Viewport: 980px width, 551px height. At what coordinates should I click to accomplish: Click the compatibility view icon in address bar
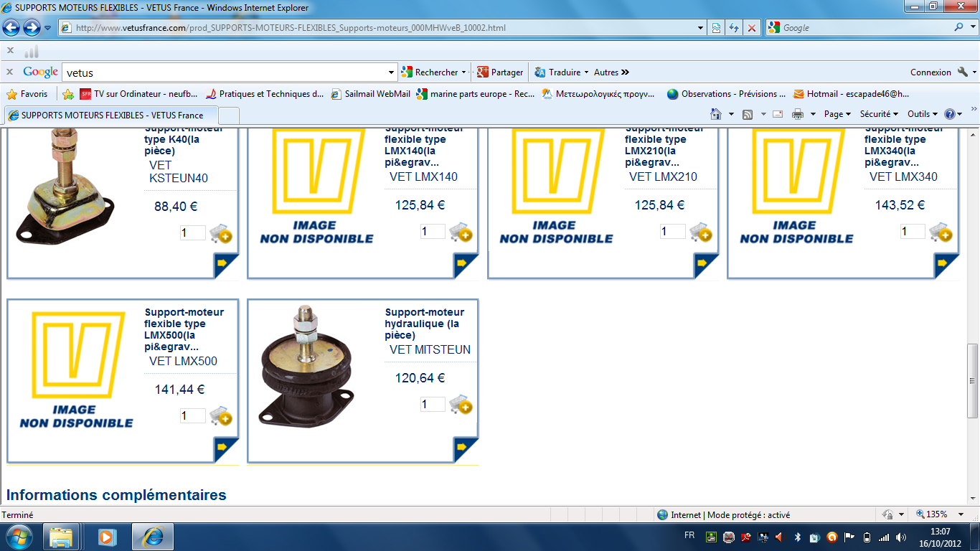[x=716, y=28]
